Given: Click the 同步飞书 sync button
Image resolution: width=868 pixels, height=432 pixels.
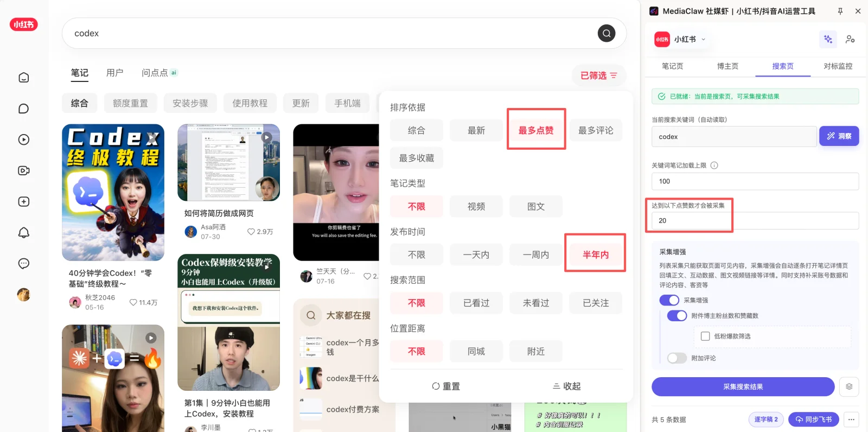Looking at the screenshot, I should [x=813, y=419].
